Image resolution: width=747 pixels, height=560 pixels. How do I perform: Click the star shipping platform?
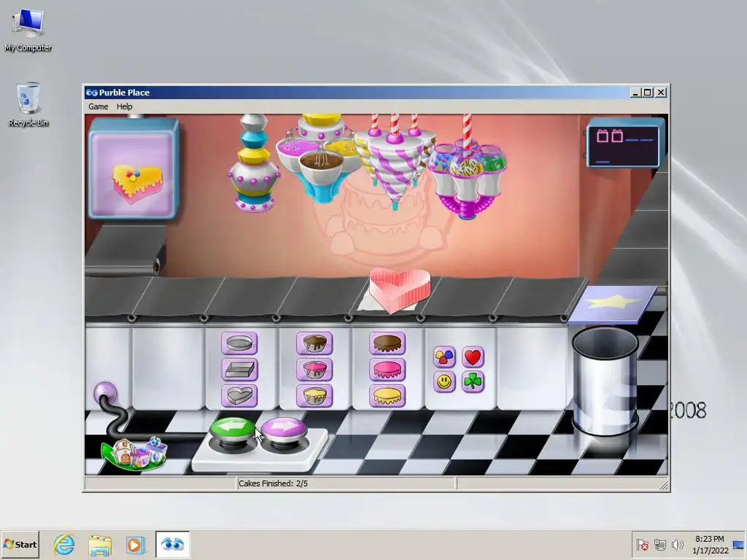point(613,303)
